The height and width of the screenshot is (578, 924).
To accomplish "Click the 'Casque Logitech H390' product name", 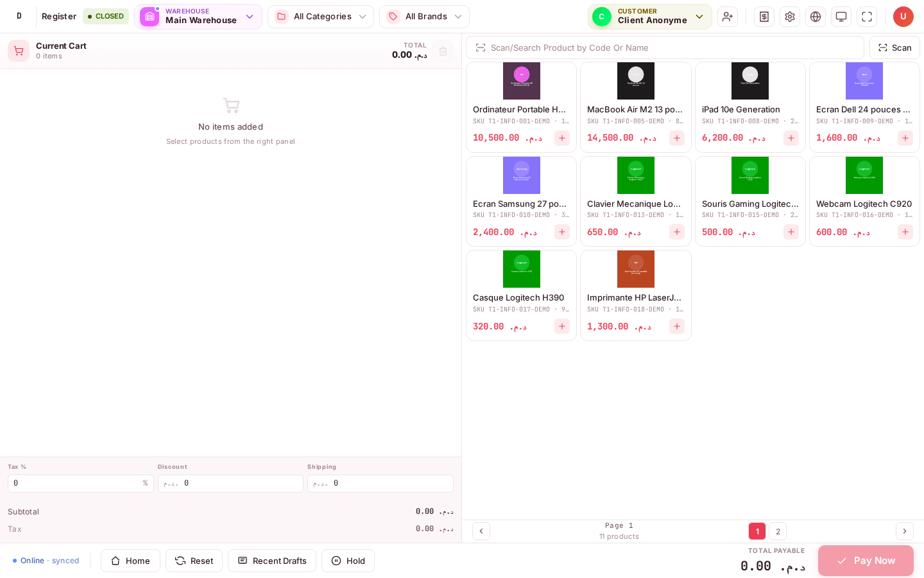I will pyautogui.click(x=518, y=298).
